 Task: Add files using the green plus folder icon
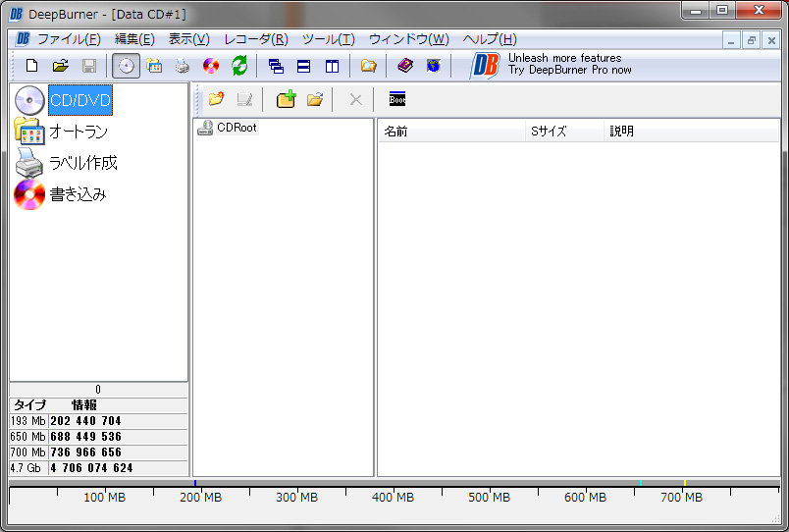pos(286,99)
